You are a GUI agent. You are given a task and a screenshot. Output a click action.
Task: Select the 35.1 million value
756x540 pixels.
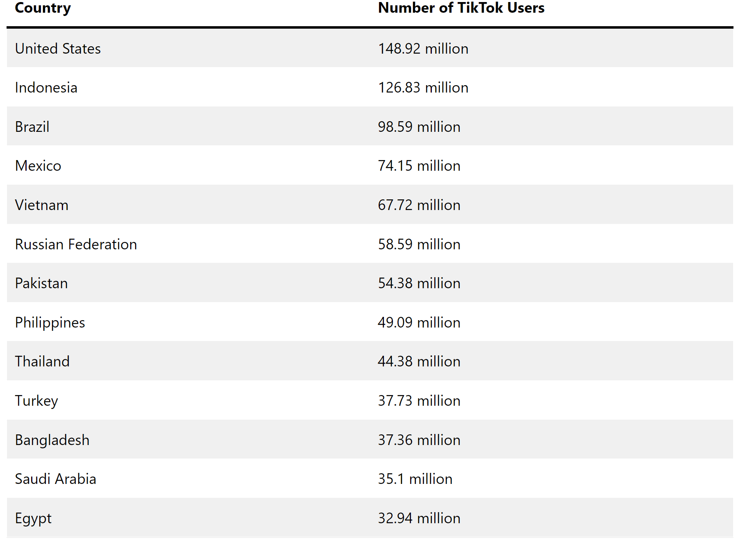(x=415, y=479)
